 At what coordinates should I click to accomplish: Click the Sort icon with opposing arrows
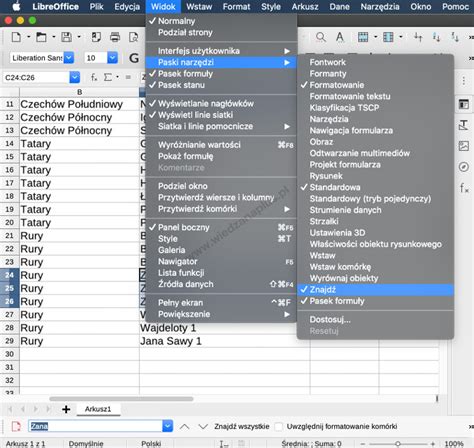pyautogui.click(x=418, y=37)
